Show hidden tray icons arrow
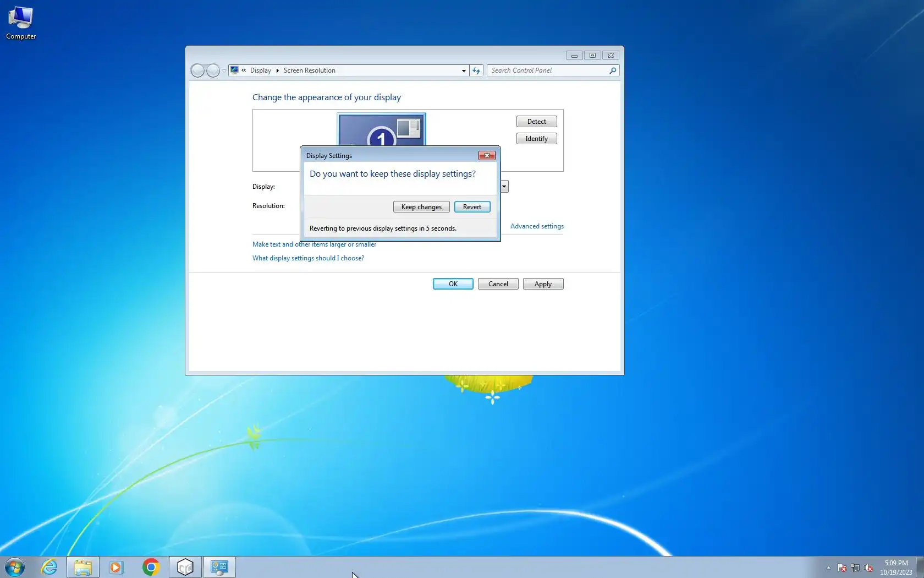Image resolution: width=924 pixels, height=578 pixels. tap(828, 568)
